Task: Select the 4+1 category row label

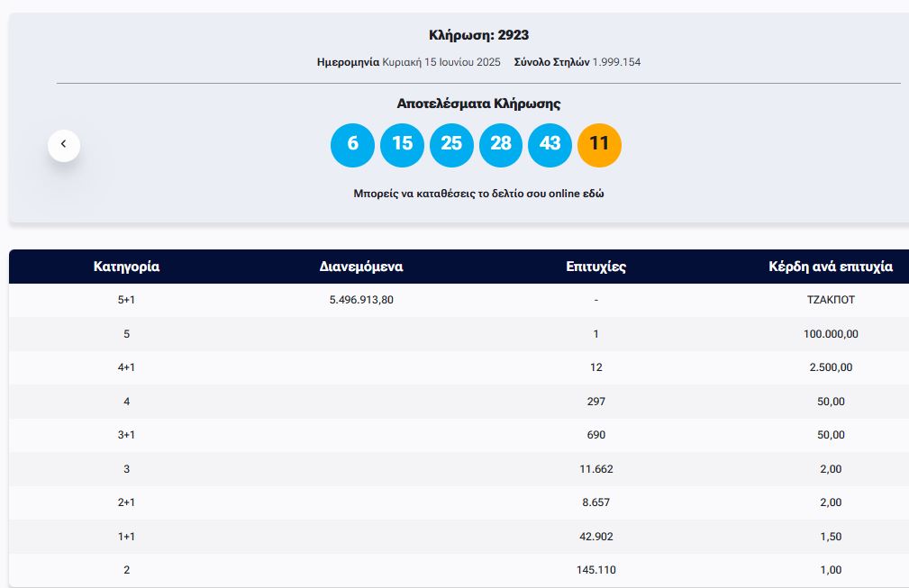Action: click(127, 367)
